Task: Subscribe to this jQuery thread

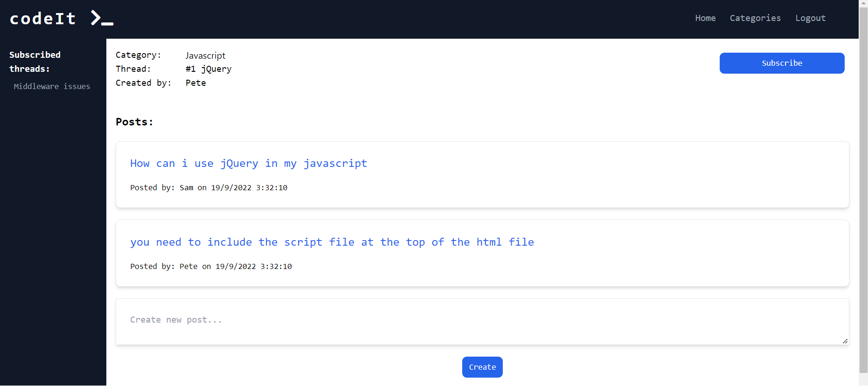Action: click(781, 63)
